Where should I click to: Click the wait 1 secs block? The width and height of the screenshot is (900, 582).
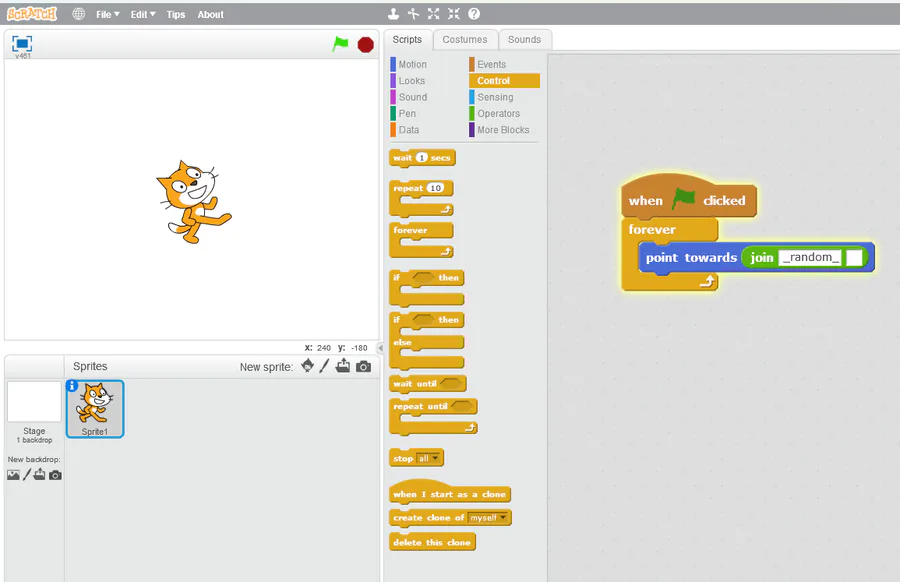coord(422,158)
